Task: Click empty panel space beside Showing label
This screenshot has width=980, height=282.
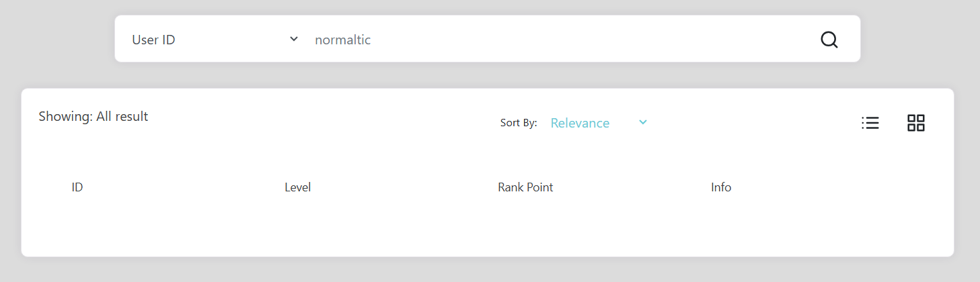Action: pos(323,116)
